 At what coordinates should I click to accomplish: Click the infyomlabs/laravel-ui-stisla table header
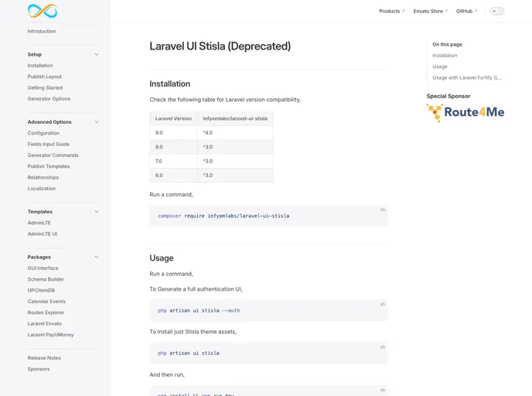point(235,118)
